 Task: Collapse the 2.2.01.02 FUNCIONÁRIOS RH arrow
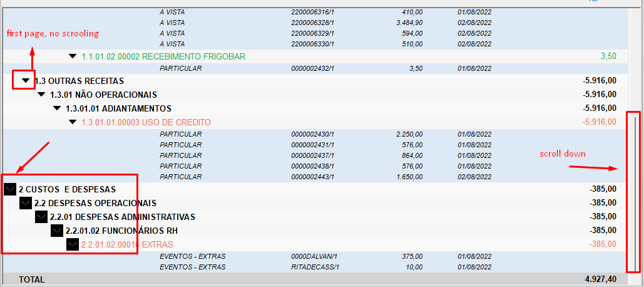[x=57, y=231]
